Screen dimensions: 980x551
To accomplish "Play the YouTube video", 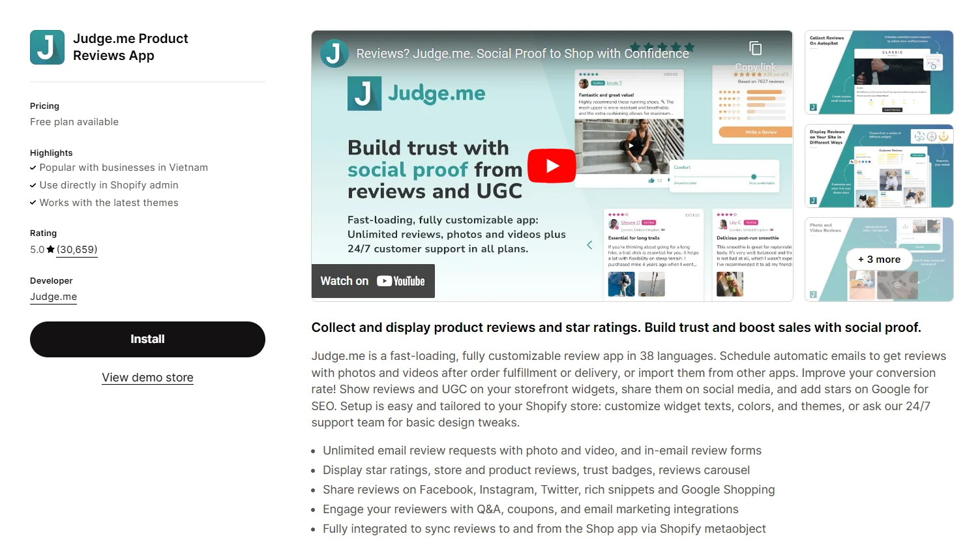I will [x=552, y=166].
